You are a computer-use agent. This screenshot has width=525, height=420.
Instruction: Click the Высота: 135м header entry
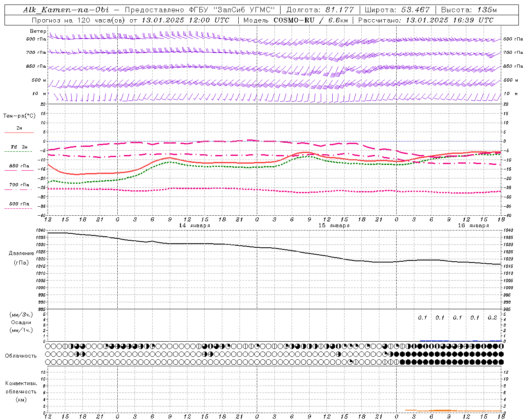tap(469, 10)
